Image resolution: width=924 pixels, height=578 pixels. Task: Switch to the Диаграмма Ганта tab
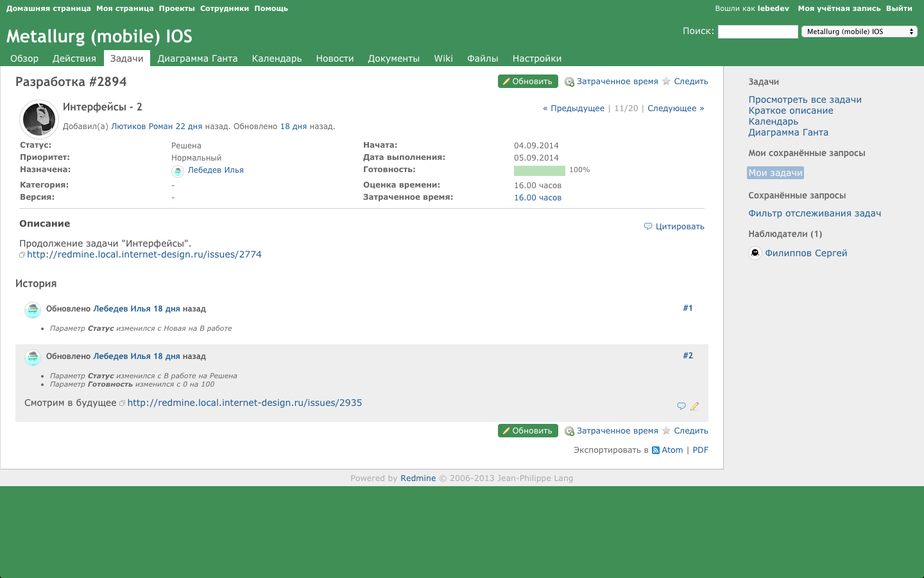[x=198, y=58]
